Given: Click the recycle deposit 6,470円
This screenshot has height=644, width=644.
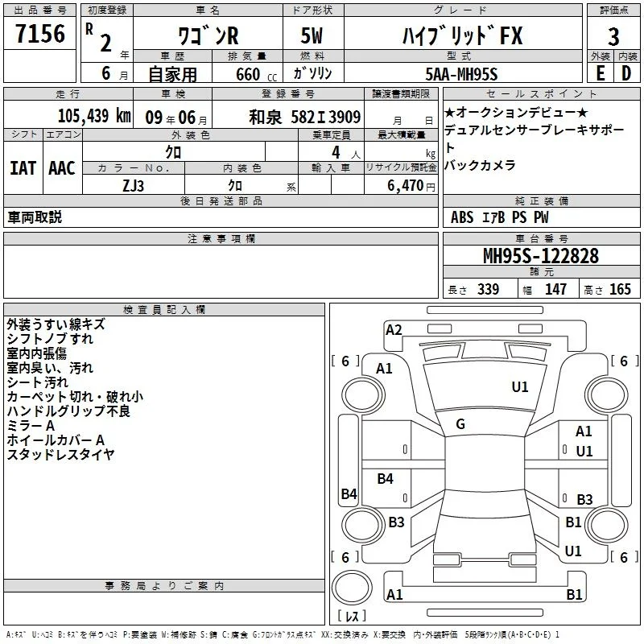Looking at the screenshot, I should tap(411, 186).
